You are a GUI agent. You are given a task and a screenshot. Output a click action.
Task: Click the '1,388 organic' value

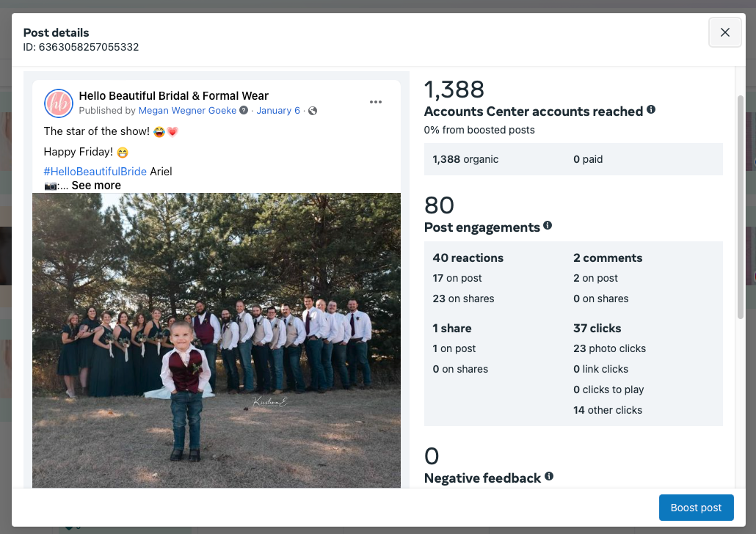(465, 159)
